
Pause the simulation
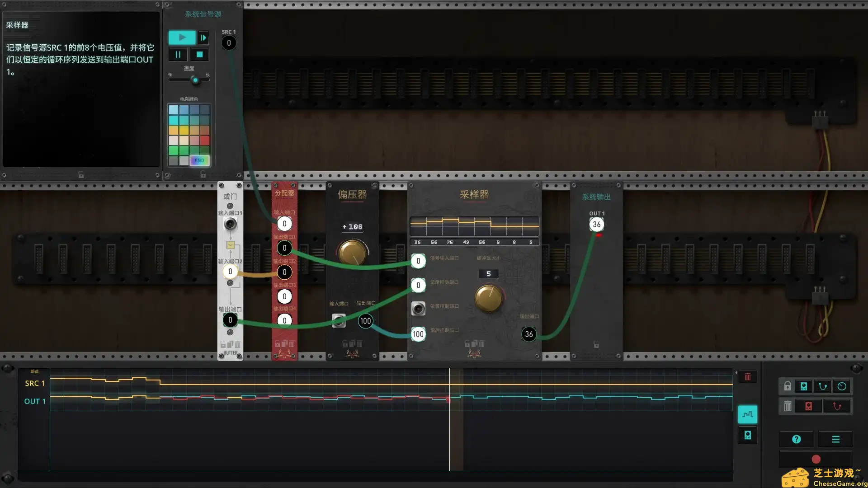178,55
